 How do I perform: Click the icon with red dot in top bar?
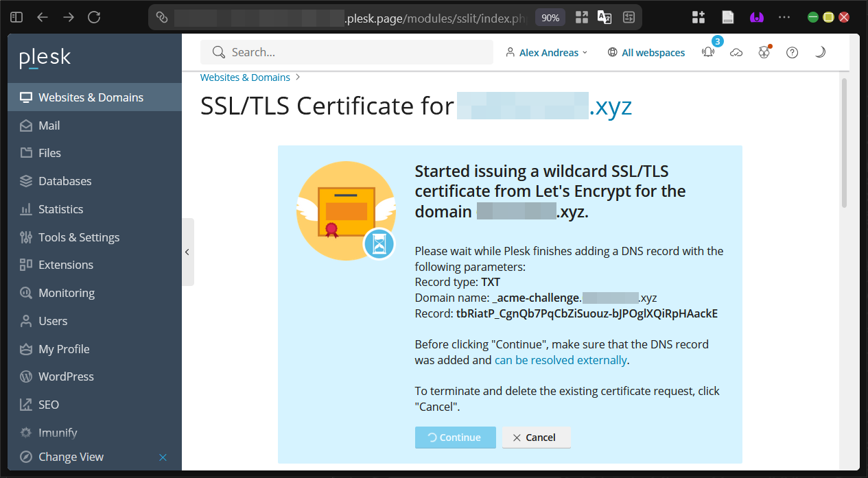(x=764, y=52)
